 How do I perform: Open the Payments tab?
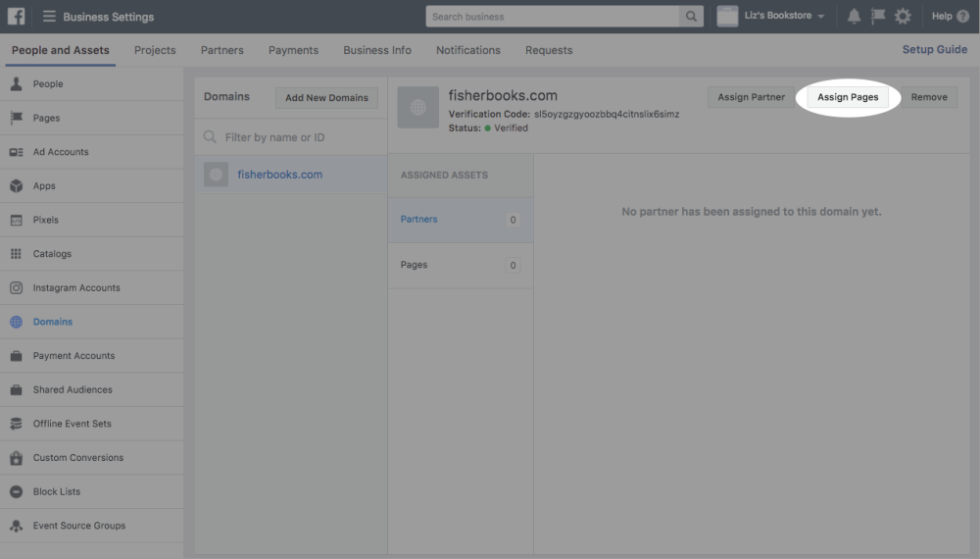pyautogui.click(x=293, y=50)
